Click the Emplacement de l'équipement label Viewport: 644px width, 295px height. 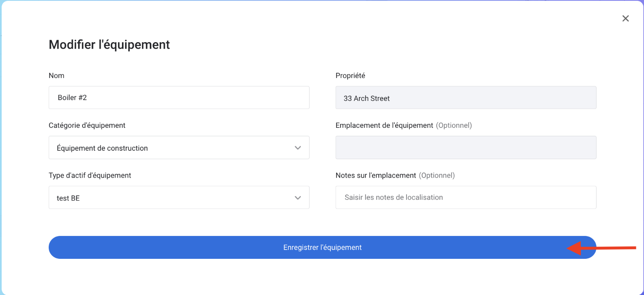(384, 125)
